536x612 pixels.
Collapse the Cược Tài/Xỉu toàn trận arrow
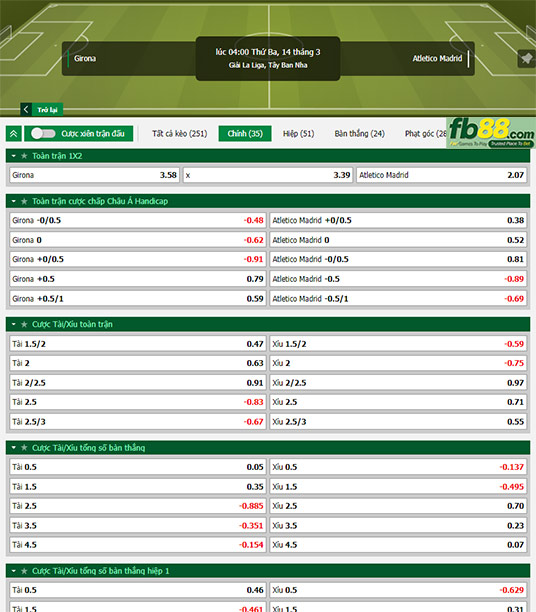tap(14, 324)
